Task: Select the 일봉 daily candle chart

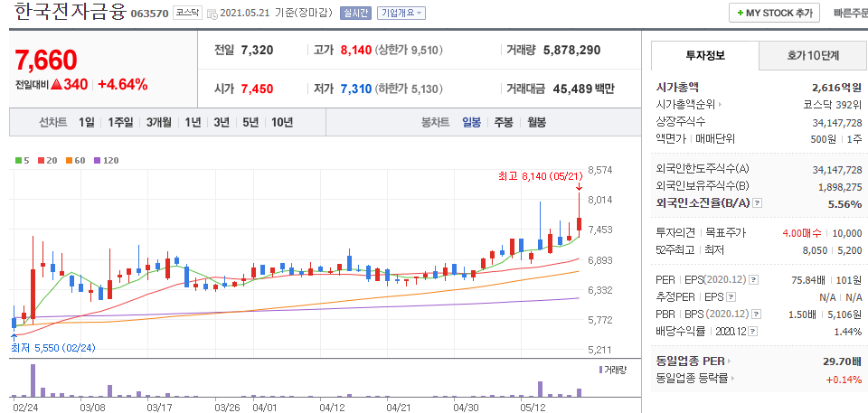Action: coord(472,122)
